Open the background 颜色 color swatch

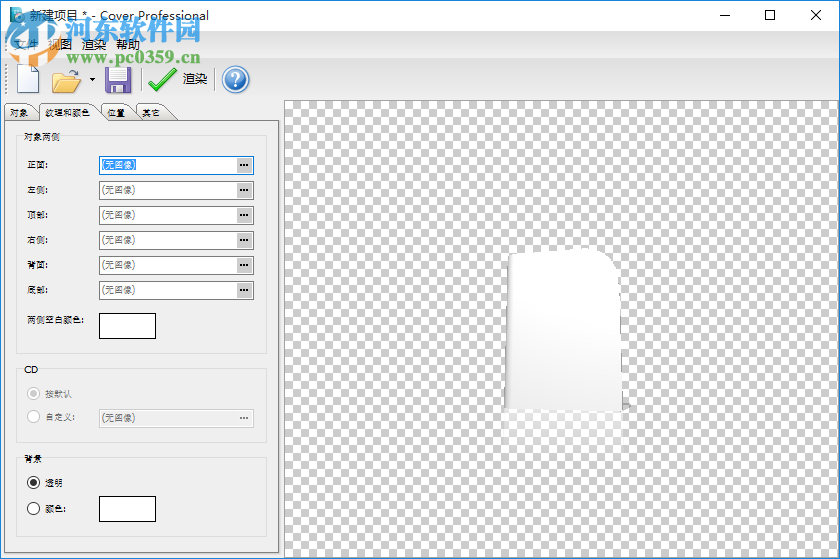pyautogui.click(x=128, y=509)
